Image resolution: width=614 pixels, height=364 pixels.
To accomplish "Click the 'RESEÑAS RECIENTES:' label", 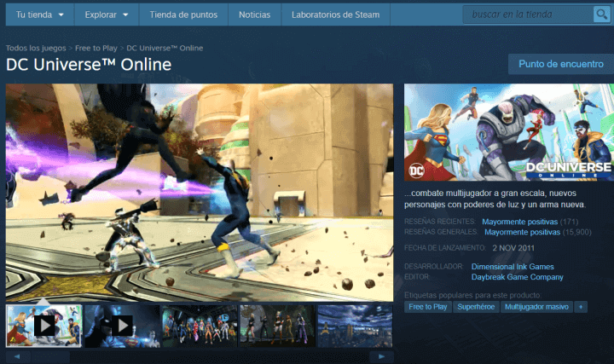I will [x=440, y=222].
